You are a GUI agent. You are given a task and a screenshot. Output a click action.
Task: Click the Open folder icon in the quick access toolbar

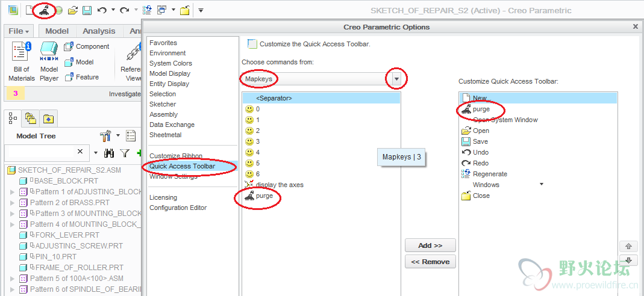73,10
